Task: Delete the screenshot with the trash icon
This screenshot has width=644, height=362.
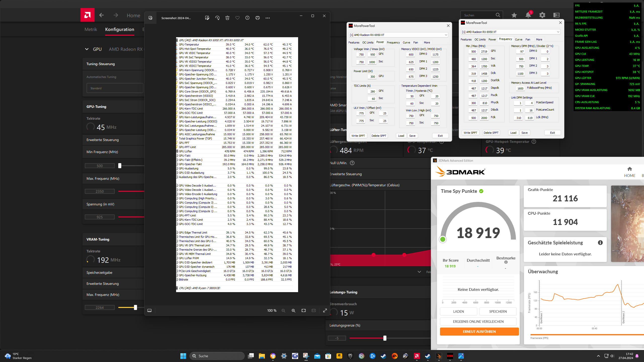Action: [227, 18]
